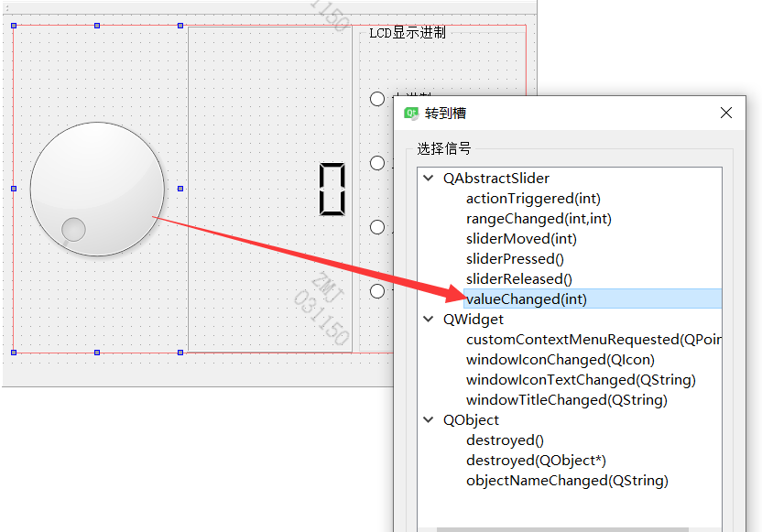This screenshot has width=762, height=532.
Task: Select the actionTriggered(int) signal
Action: pos(533,198)
